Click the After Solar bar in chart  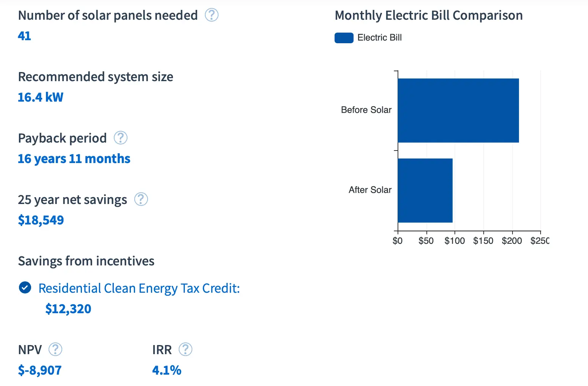click(x=425, y=190)
